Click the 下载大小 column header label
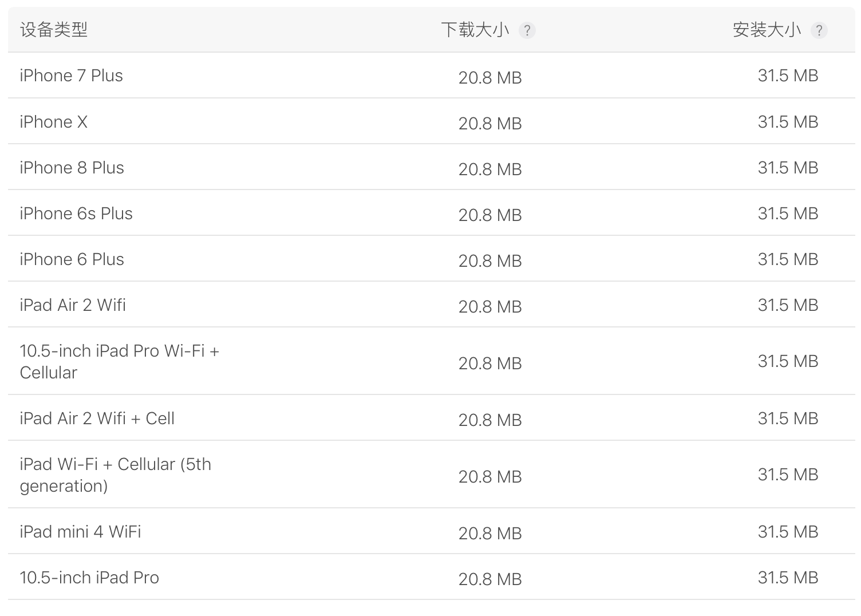This screenshot has width=861, height=616. pyautogui.click(x=475, y=30)
